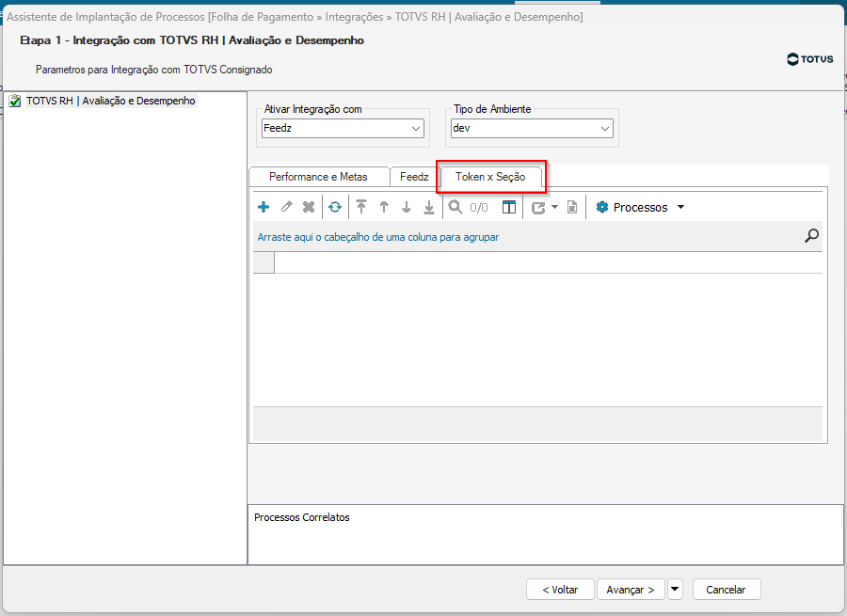This screenshot has width=847, height=616.
Task: Go to the first record arrow
Action: click(x=361, y=207)
